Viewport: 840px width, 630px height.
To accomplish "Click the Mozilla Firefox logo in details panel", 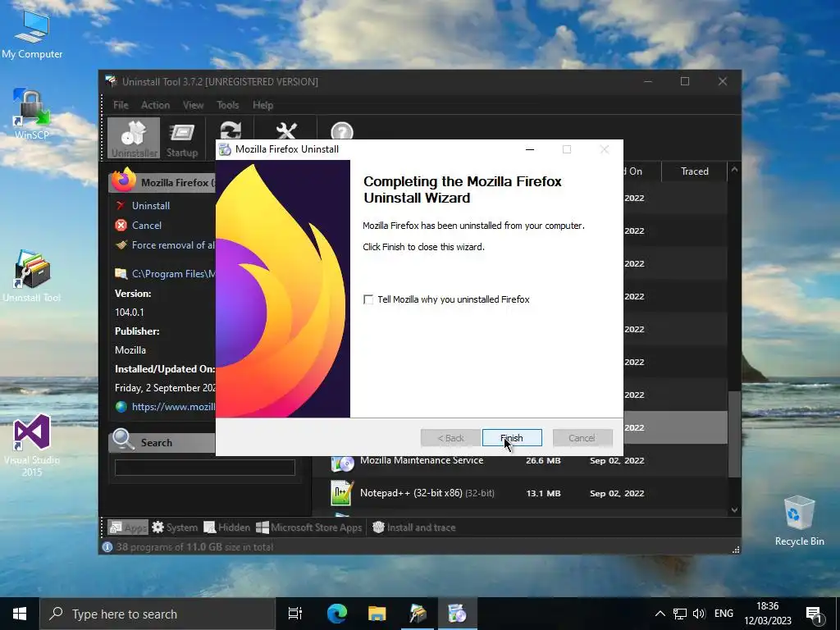I will pos(124,180).
